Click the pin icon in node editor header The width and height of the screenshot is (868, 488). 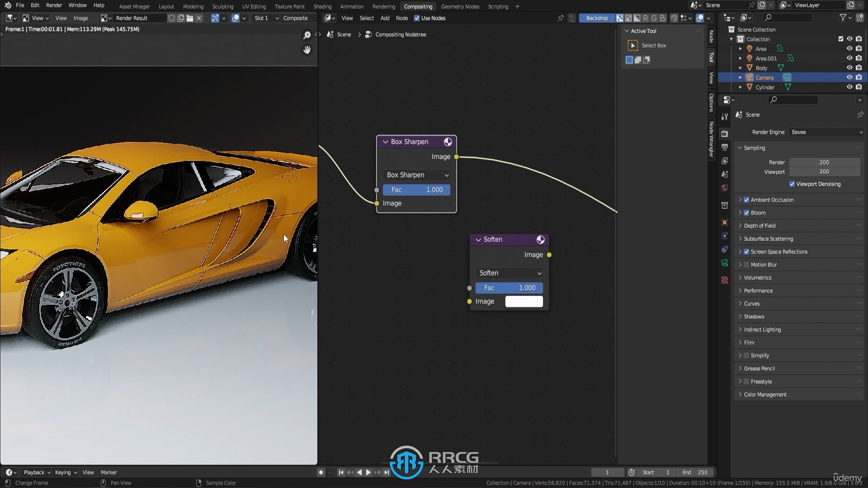561,18
